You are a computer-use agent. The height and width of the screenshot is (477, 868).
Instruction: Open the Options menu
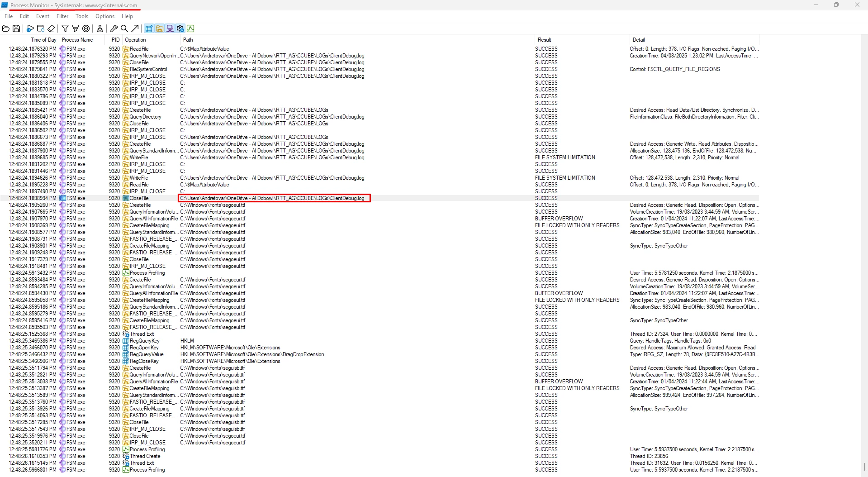coord(105,16)
